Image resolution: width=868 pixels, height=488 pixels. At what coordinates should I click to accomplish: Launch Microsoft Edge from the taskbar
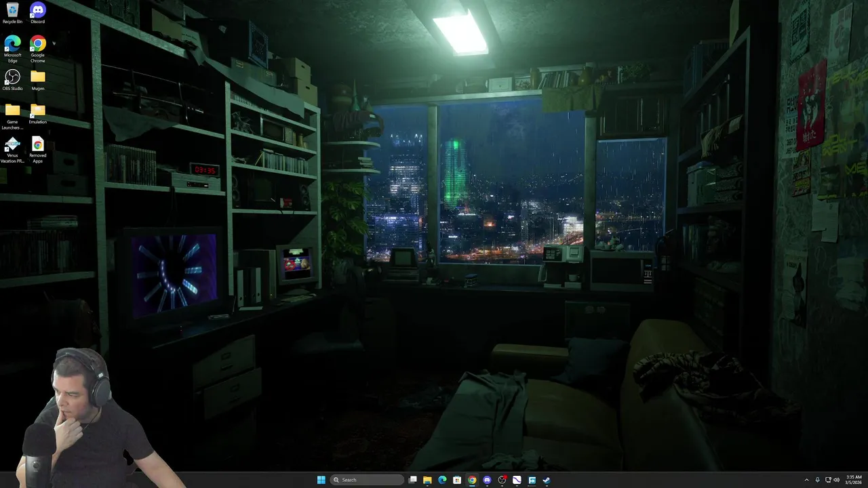click(442, 480)
